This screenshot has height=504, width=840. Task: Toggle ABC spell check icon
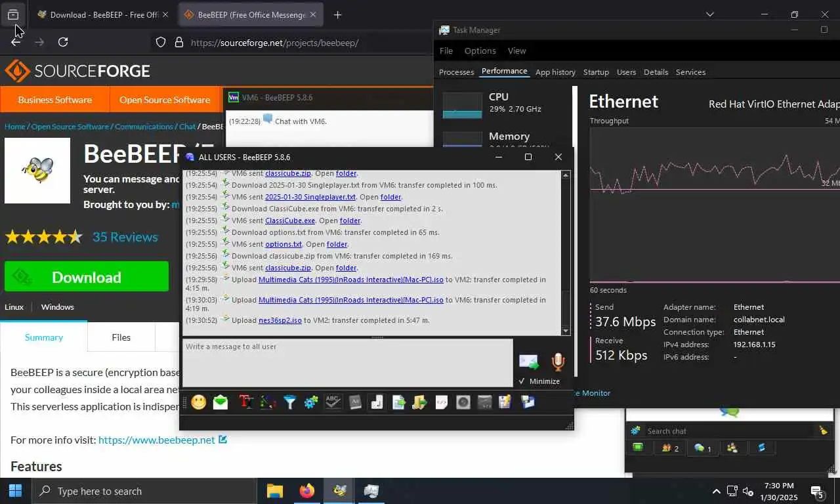(x=333, y=402)
